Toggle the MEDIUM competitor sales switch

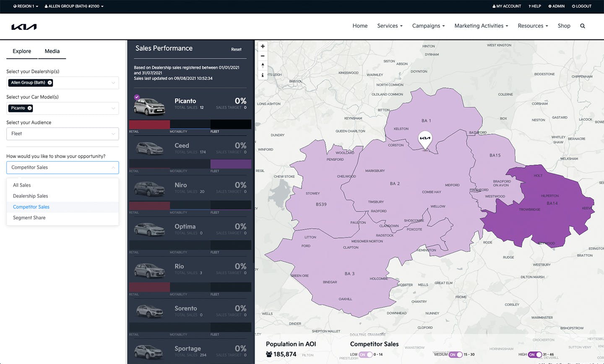pos(456,354)
